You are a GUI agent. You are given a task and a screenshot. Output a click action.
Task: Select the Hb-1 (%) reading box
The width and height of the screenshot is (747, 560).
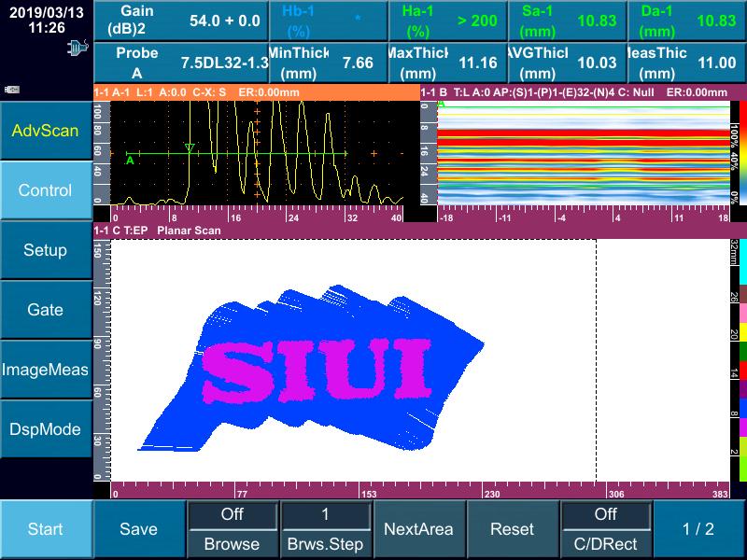329,21
